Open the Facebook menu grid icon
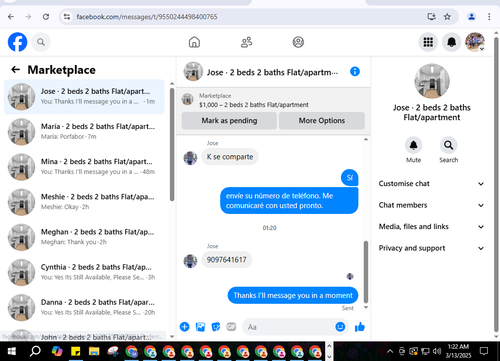500x361 pixels. click(428, 42)
